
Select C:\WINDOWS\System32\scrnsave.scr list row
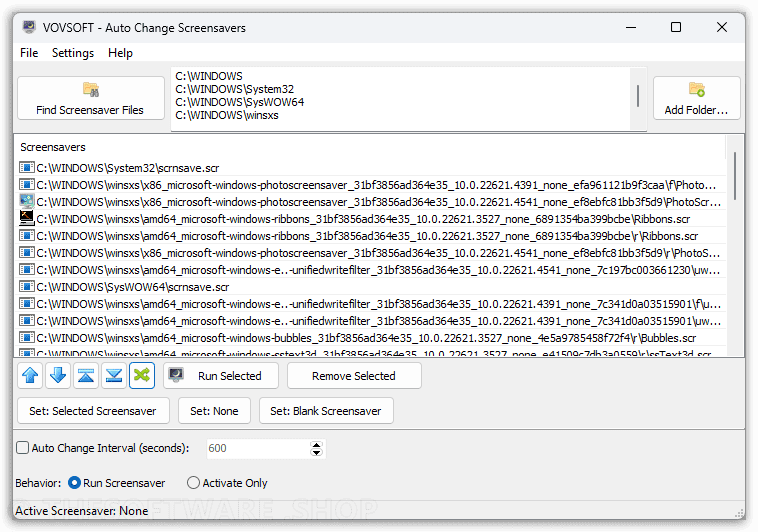[x=372, y=167]
